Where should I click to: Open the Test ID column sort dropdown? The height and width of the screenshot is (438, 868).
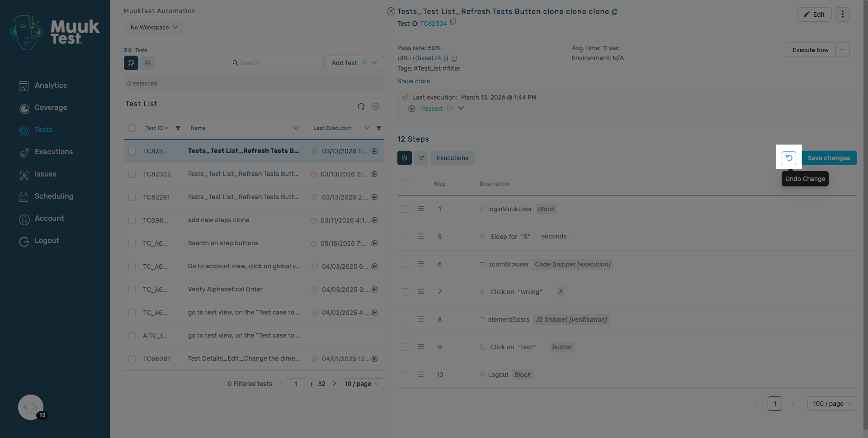click(x=166, y=128)
